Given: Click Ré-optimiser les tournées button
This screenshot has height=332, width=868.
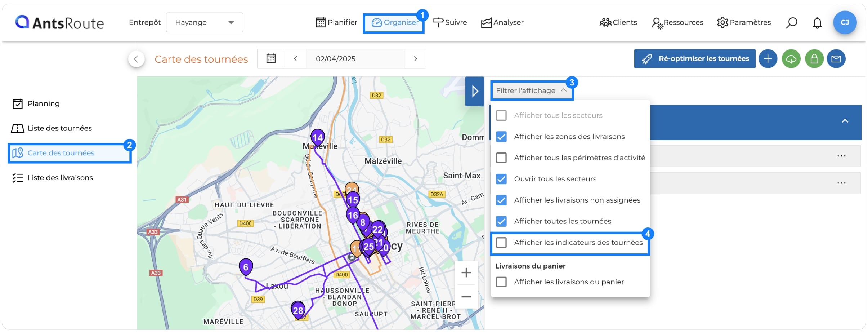Looking at the screenshot, I should pyautogui.click(x=695, y=58).
